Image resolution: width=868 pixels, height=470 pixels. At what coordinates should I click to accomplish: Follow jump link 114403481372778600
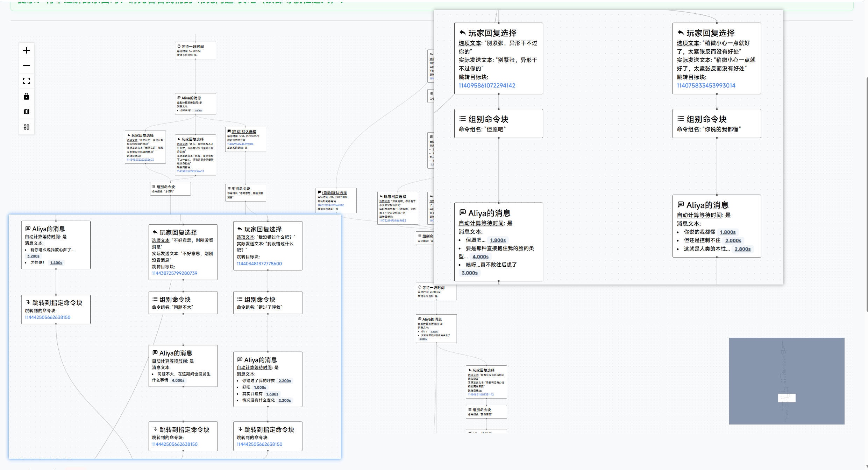point(259,264)
